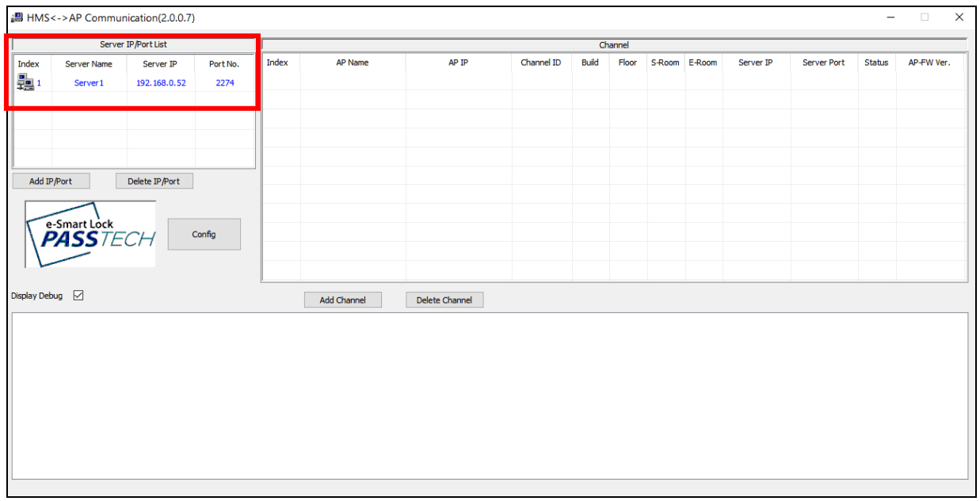980x501 pixels.
Task: Toggle the Display Debug checkbox
Action: 78,296
